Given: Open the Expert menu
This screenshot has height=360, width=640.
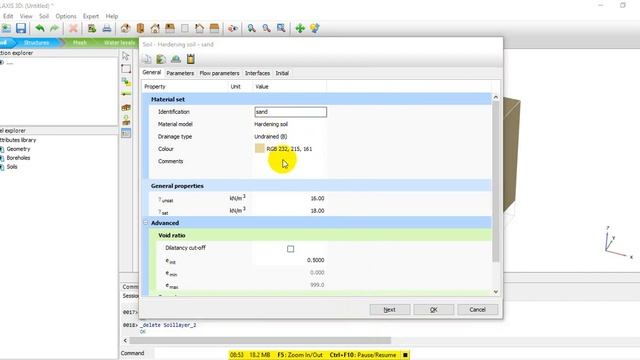Looking at the screenshot, I should (91, 16).
